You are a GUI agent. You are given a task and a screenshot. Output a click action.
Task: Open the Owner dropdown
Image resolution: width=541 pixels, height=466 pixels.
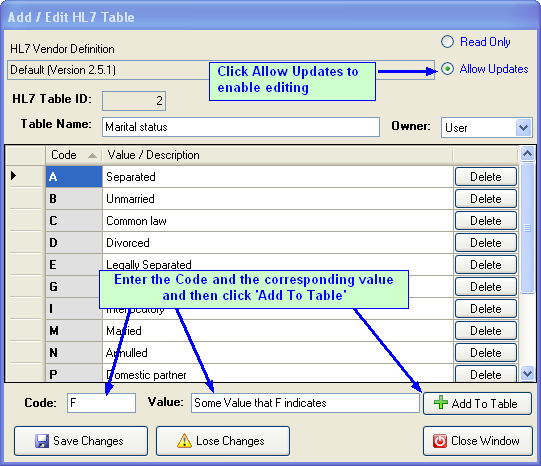pyautogui.click(x=524, y=128)
